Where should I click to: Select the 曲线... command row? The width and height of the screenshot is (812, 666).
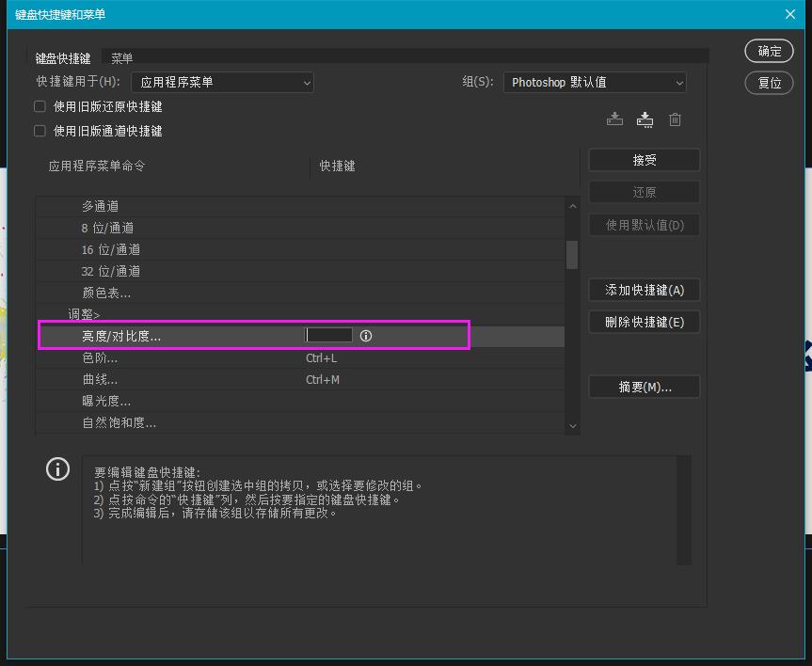(x=300, y=380)
